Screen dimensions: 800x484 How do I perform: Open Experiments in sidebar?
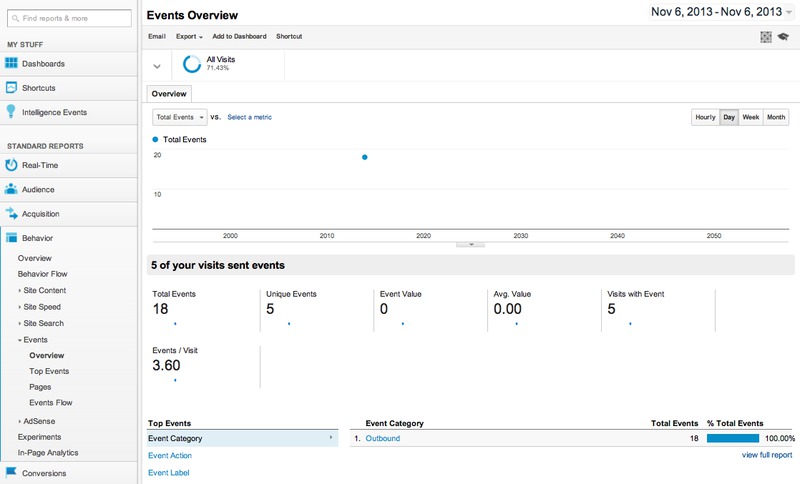pyautogui.click(x=39, y=437)
